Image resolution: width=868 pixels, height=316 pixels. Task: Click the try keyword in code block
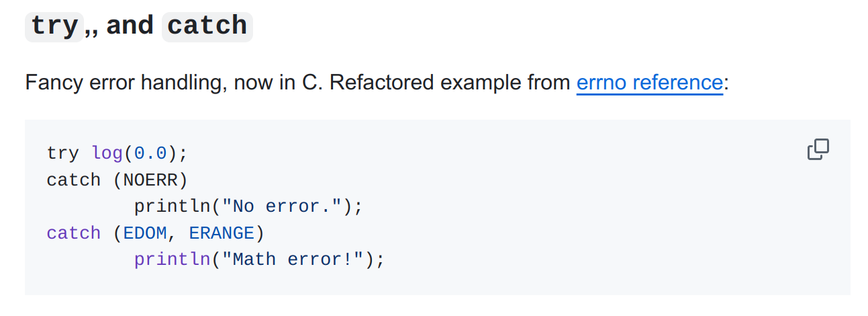coord(63,153)
